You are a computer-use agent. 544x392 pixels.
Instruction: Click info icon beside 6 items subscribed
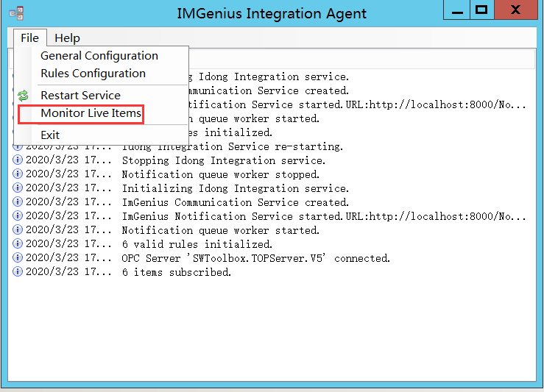pyautogui.click(x=18, y=272)
